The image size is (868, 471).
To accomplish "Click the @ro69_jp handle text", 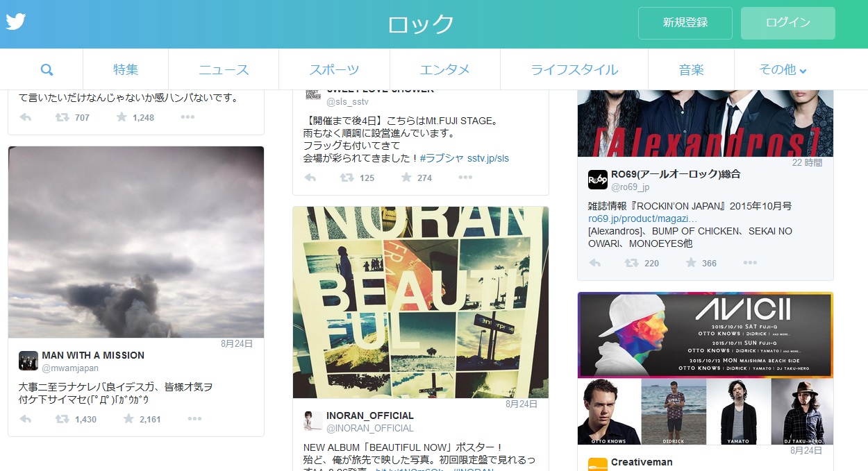I will 631,187.
